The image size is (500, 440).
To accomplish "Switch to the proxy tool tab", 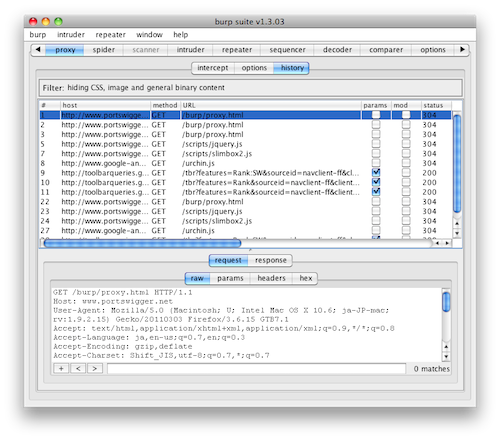I will pos(65,50).
